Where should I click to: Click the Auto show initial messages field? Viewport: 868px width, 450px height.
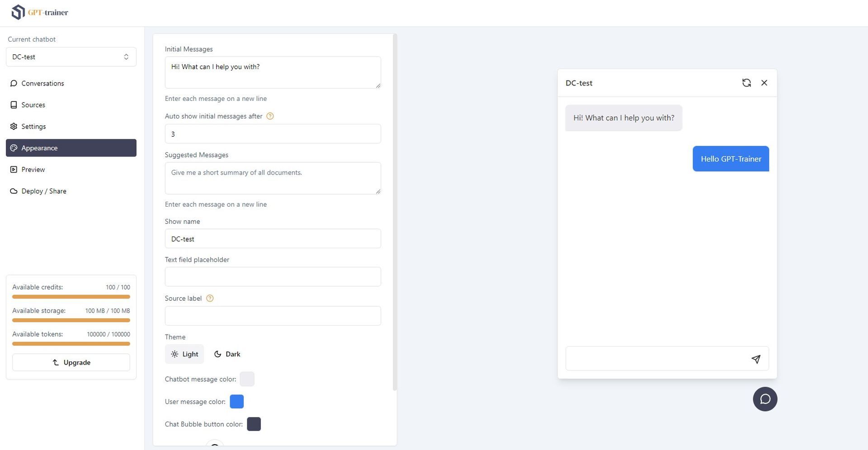pyautogui.click(x=273, y=134)
